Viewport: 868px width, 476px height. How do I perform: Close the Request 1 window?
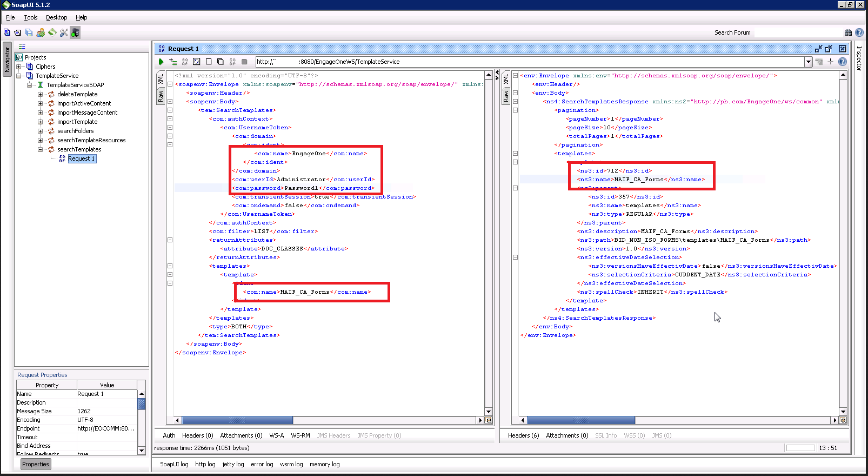[x=843, y=49]
